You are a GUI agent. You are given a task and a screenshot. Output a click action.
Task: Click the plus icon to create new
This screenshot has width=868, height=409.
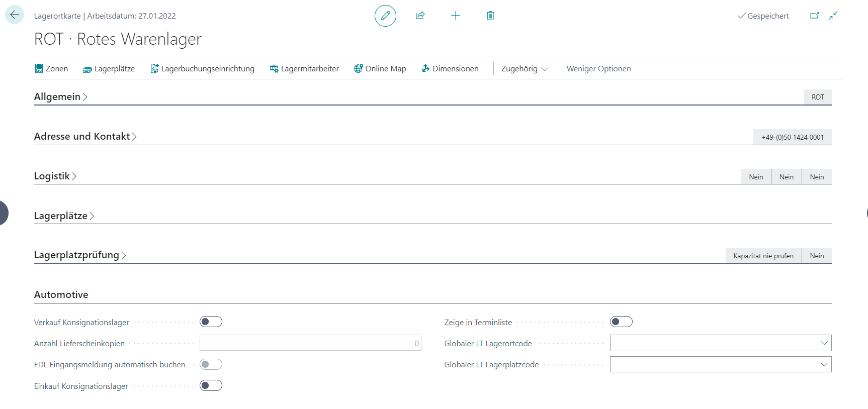pyautogui.click(x=456, y=16)
